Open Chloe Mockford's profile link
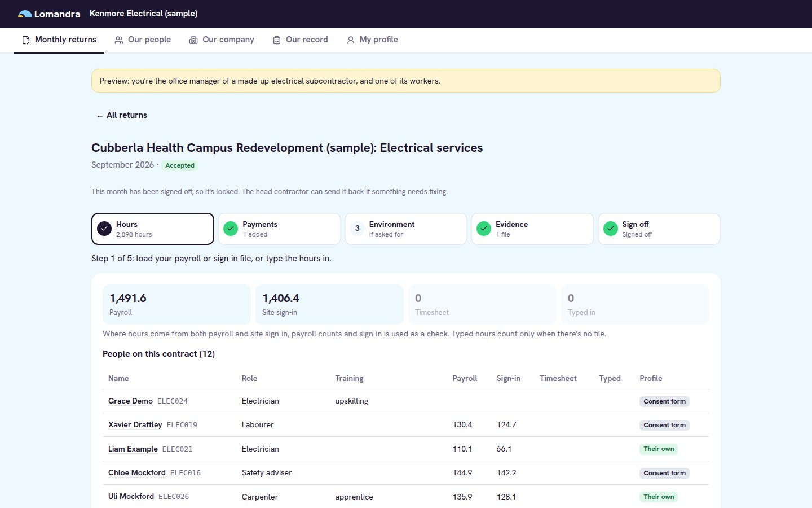 pyautogui.click(x=137, y=473)
